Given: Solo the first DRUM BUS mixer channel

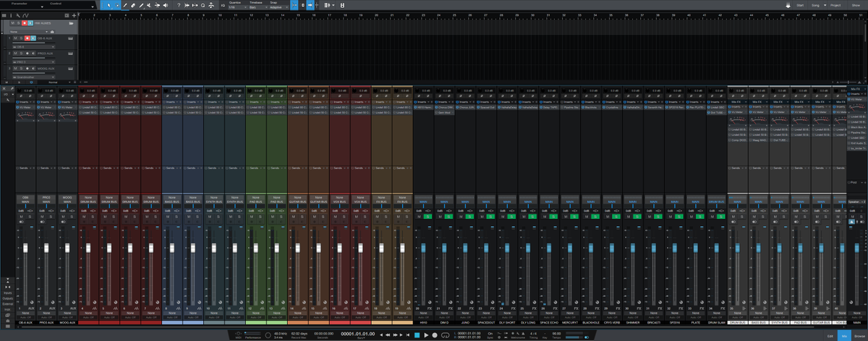Looking at the screenshot, I should [x=93, y=216].
